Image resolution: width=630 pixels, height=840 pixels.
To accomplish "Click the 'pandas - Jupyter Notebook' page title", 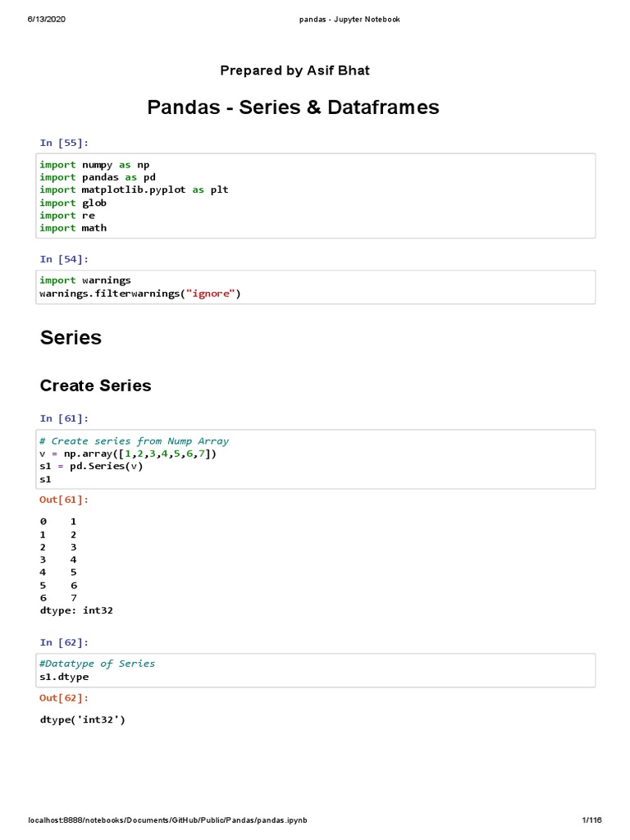I will tap(349, 19).
